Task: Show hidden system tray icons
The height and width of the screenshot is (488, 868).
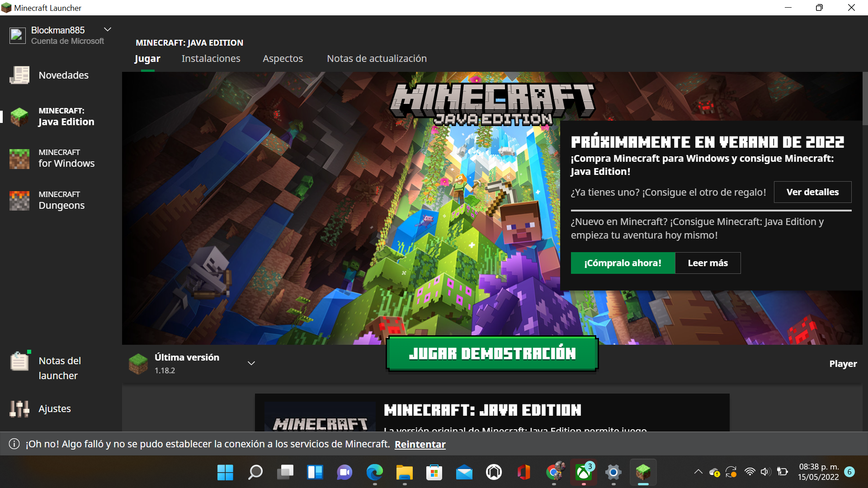Action: pos(698,472)
